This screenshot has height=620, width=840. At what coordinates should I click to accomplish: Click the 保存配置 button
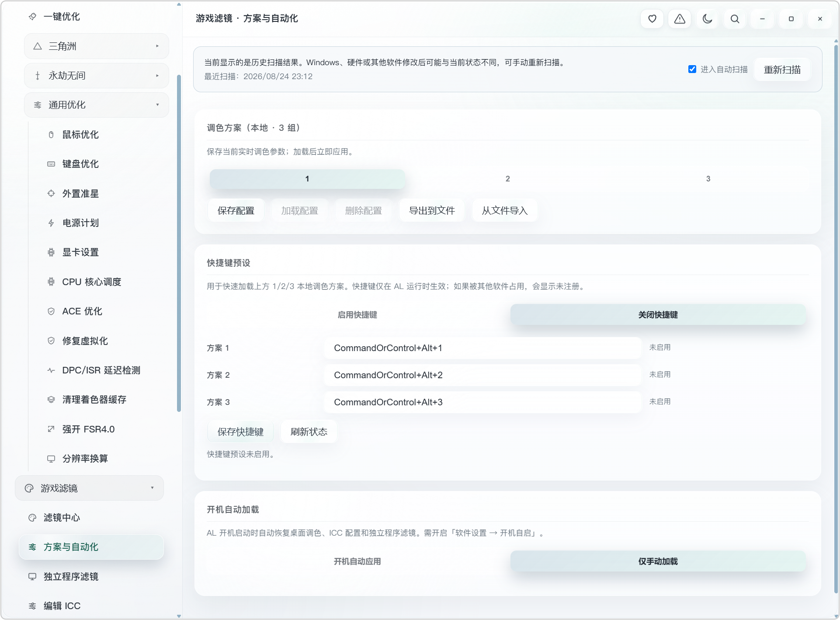coord(236,211)
